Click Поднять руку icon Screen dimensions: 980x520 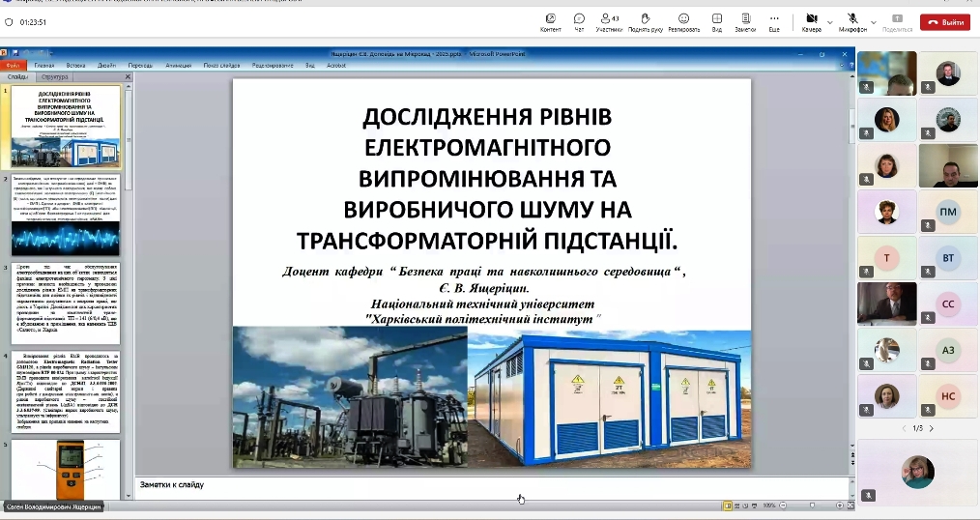645,21
